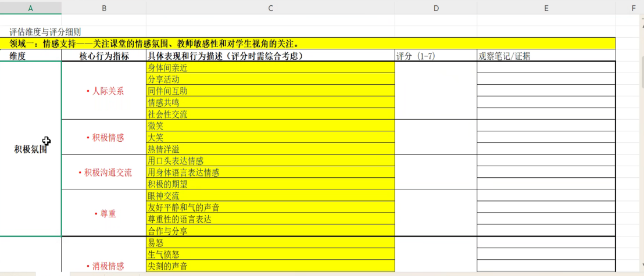
Task: Click the score cell beside 人际关系 rows
Action: (435, 91)
